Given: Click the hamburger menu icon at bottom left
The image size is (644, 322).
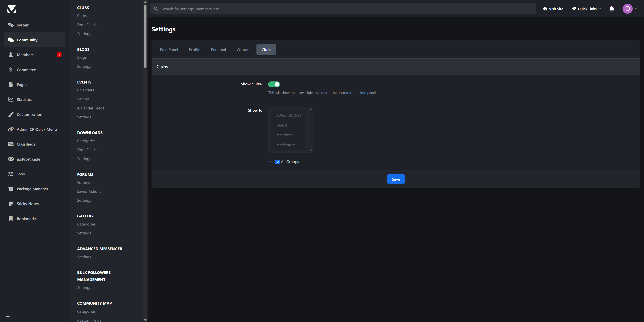Looking at the screenshot, I should coord(8,315).
